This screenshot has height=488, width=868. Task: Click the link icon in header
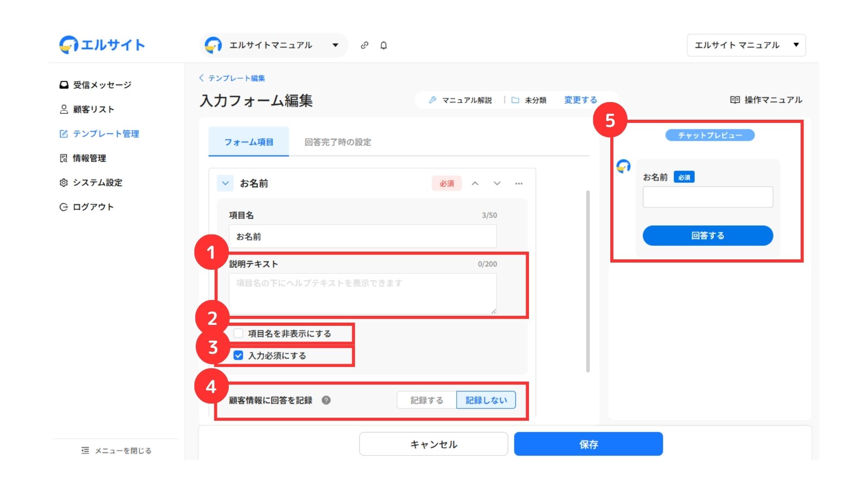[x=364, y=45]
